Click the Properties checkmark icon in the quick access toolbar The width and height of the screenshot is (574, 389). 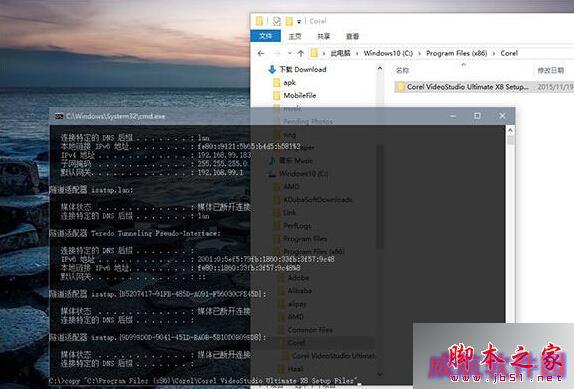(x=277, y=21)
